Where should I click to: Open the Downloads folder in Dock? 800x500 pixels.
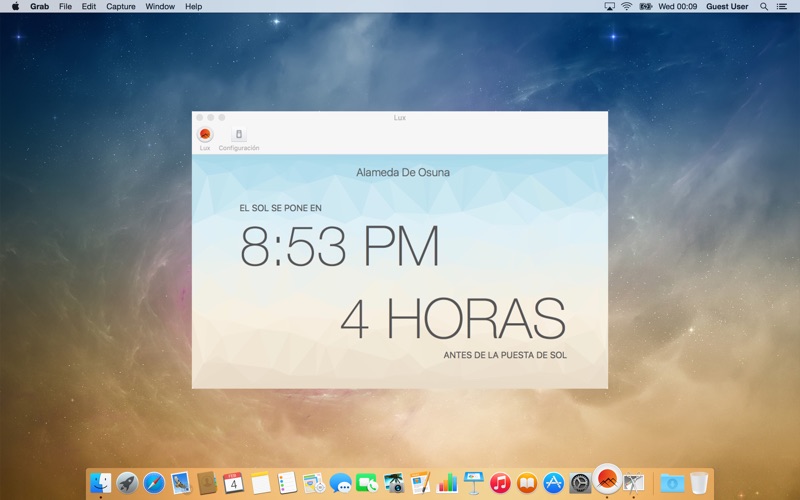point(672,482)
